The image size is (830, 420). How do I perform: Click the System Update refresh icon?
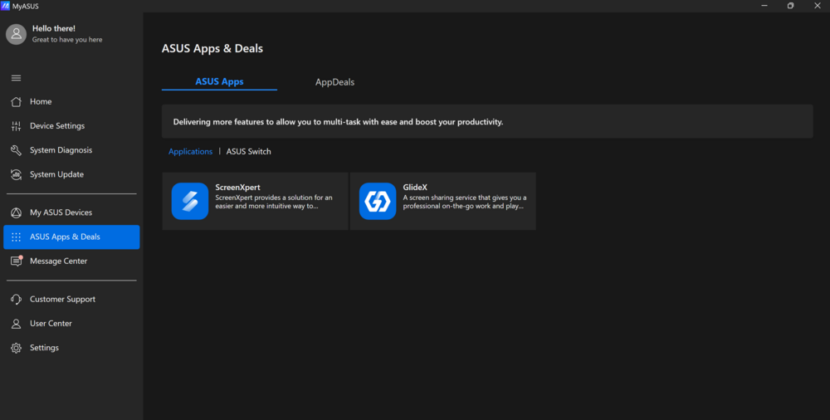(x=16, y=175)
